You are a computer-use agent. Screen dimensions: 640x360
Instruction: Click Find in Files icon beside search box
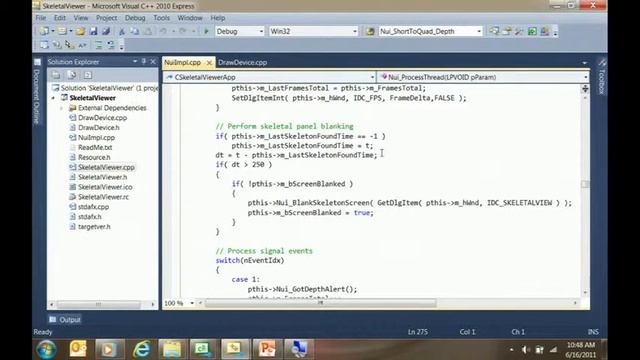[370, 31]
